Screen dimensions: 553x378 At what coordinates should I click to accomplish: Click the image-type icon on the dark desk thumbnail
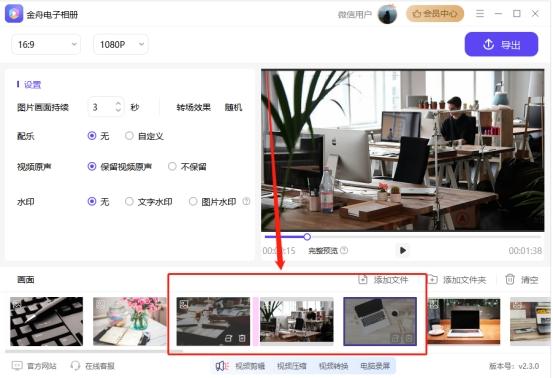pos(184,304)
